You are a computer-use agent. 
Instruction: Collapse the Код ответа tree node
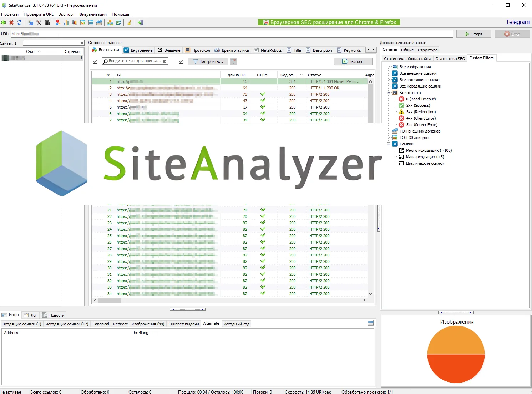pyautogui.click(x=389, y=93)
